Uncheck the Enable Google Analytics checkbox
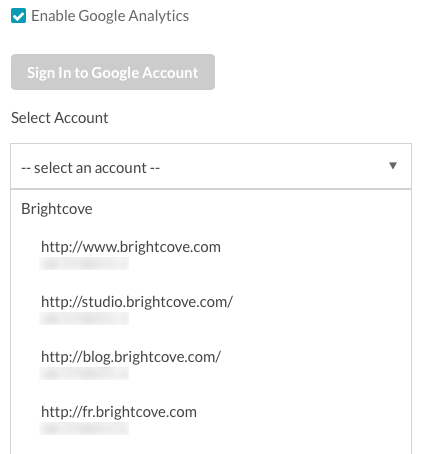Image resolution: width=445 pixels, height=454 pixels. click(x=18, y=16)
